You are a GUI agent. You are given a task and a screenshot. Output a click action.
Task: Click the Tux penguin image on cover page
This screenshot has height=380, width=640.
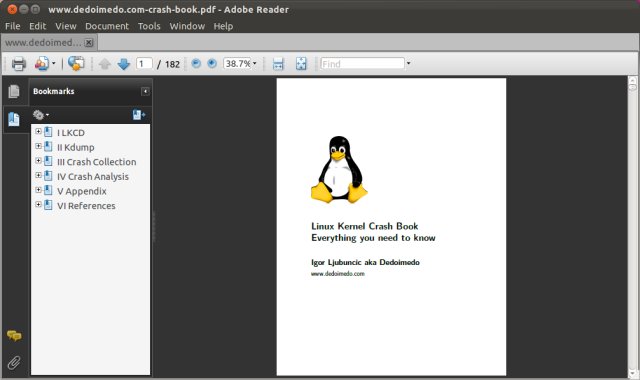[x=339, y=169]
